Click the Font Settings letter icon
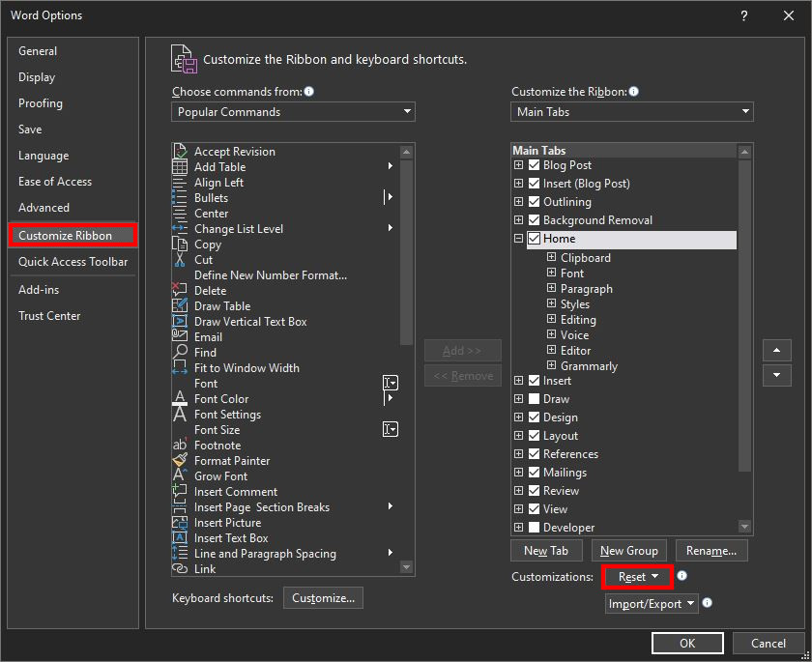 tap(180, 414)
